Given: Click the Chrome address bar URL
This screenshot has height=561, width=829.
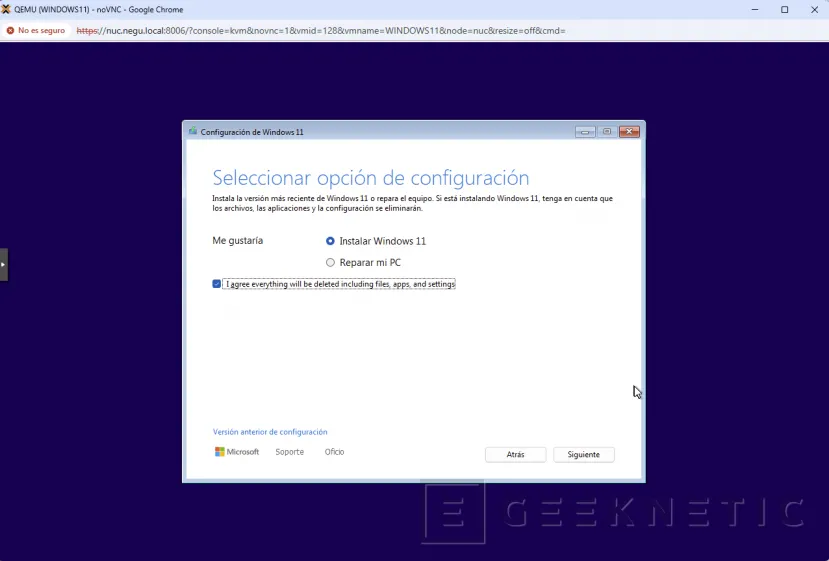Looking at the screenshot, I should [321, 31].
